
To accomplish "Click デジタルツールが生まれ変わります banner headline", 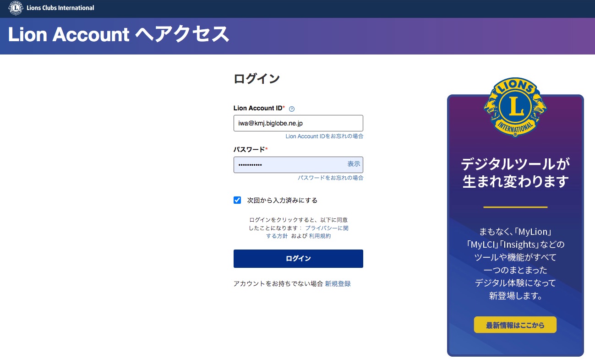I will click(x=515, y=173).
